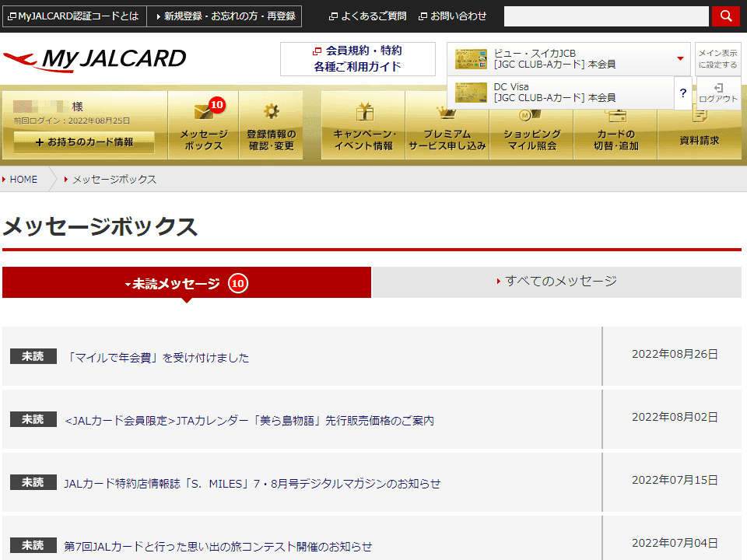
Task: Go to HOME breadcrumb link
Action: point(23,180)
